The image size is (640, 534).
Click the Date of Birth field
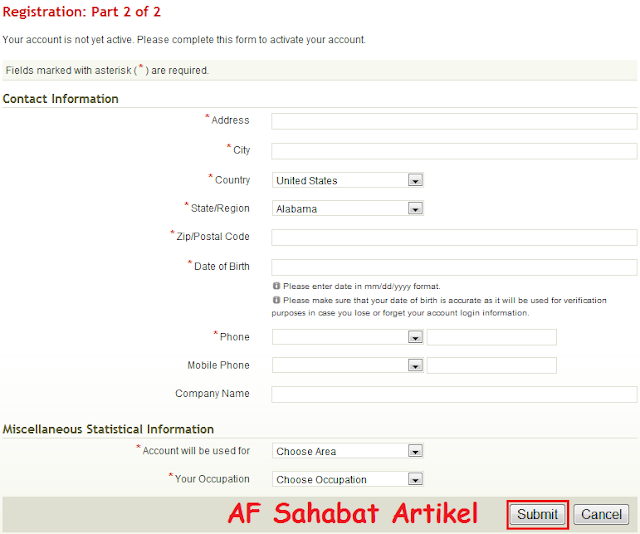pos(454,267)
